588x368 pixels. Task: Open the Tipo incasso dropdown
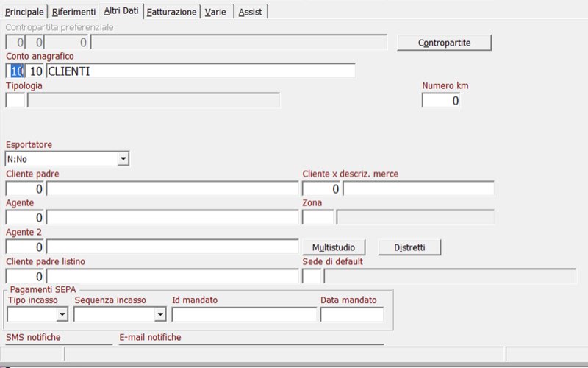point(62,314)
